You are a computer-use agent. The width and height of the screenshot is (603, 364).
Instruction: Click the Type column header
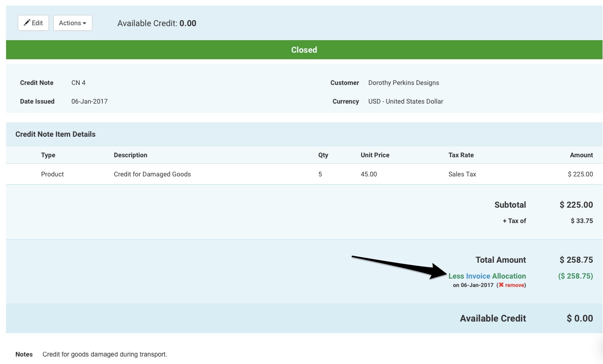48,155
